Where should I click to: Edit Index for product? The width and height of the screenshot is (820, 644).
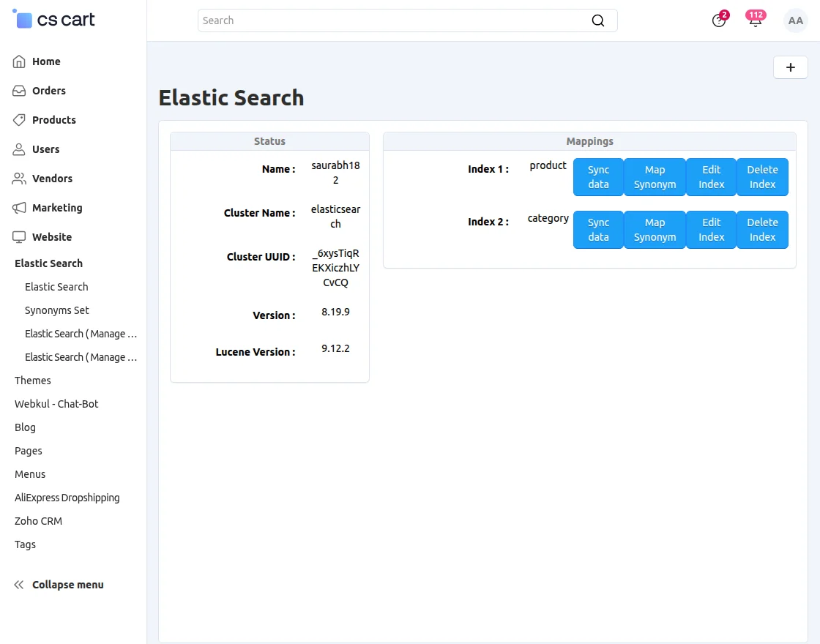tap(711, 177)
